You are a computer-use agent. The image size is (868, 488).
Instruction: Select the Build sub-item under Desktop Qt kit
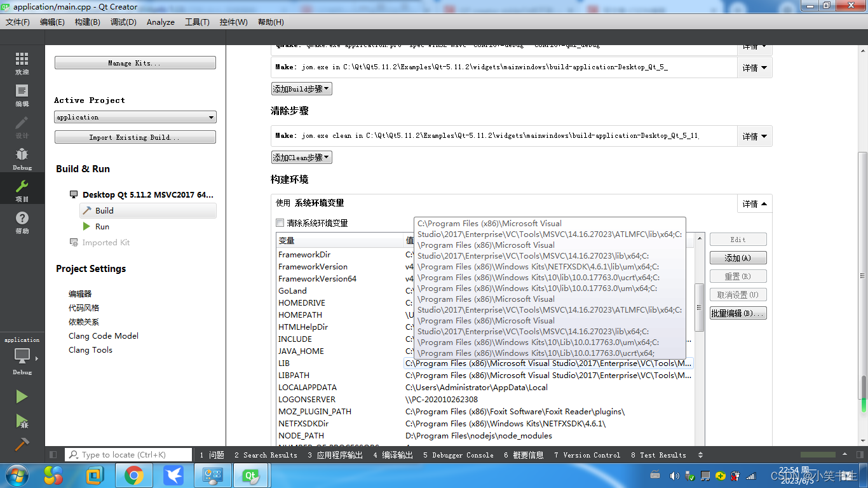pyautogui.click(x=104, y=210)
